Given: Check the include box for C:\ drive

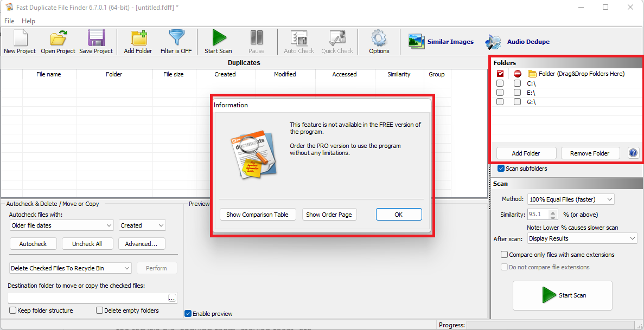Looking at the screenshot, I should tap(500, 83).
